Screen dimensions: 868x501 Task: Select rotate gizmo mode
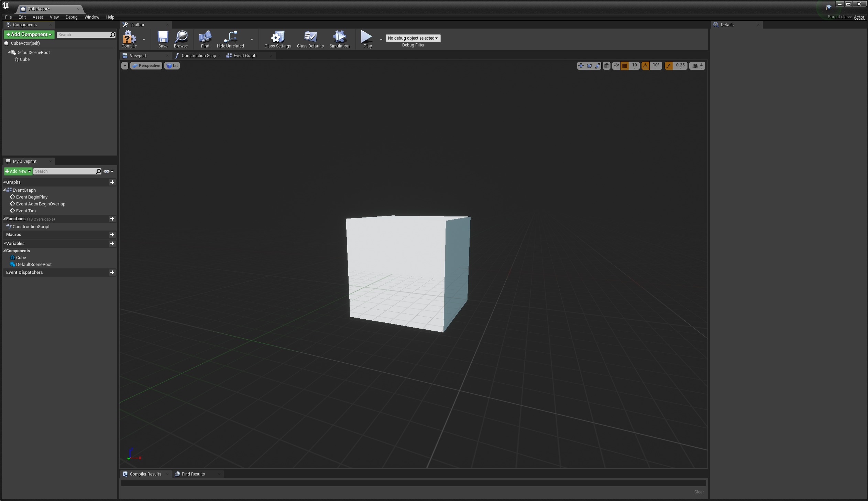[x=589, y=66]
